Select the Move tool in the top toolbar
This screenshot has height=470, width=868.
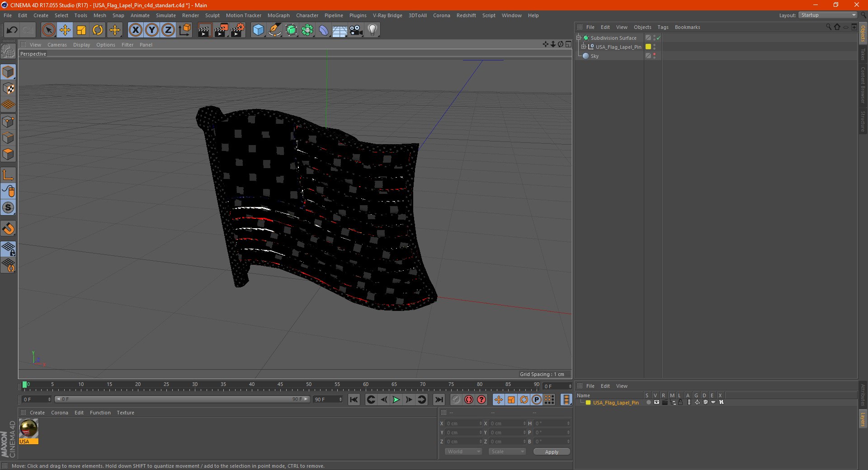point(65,30)
